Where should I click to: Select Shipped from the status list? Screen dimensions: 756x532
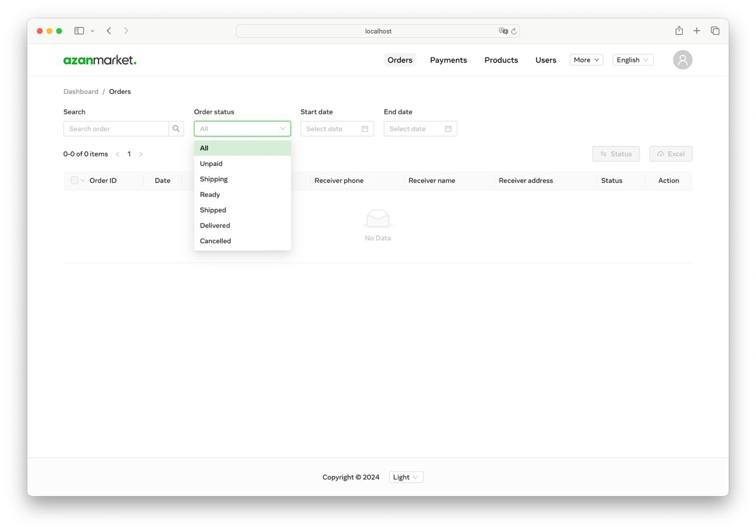point(213,210)
